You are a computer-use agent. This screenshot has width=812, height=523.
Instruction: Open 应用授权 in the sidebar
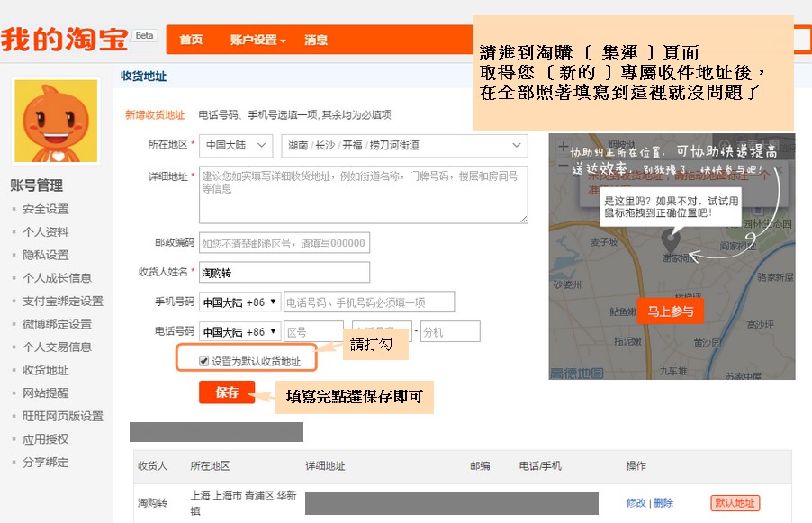pos(46,439)
